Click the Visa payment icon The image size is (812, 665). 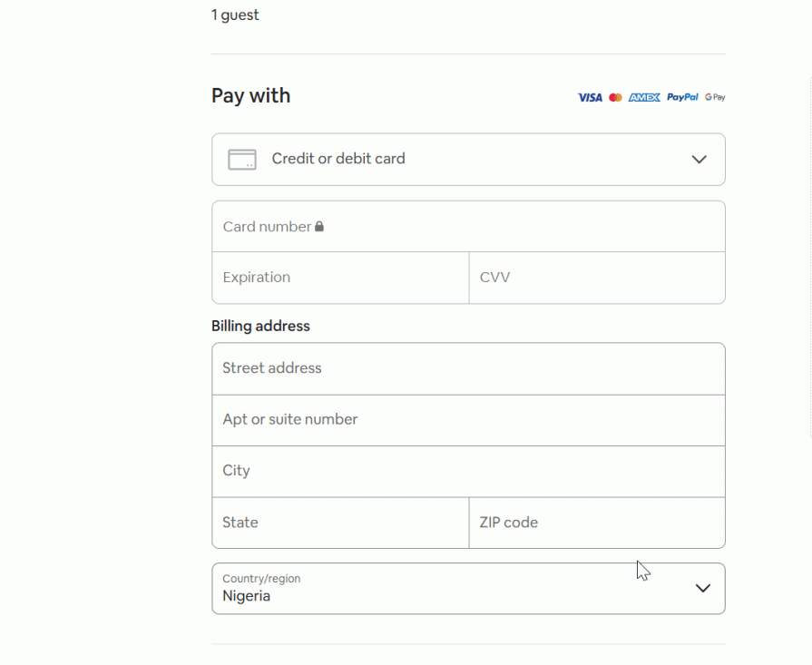tap(589, 97)
